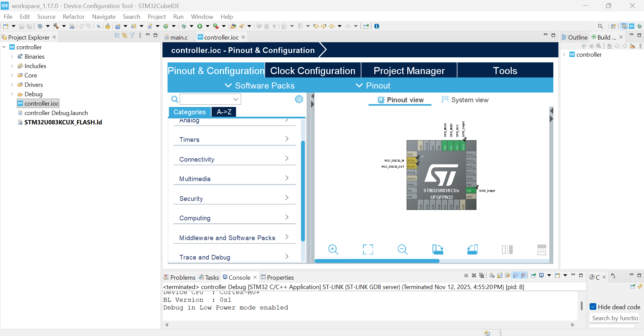644x336 pixels.
Task: Zoom out on the chip pinout view
Action: click(402, 249)
